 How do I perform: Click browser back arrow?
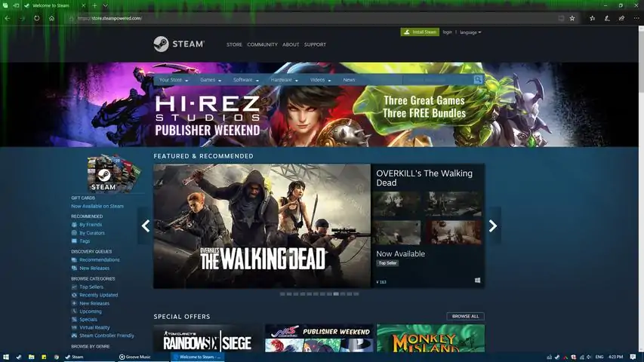(x=8, y=18)
